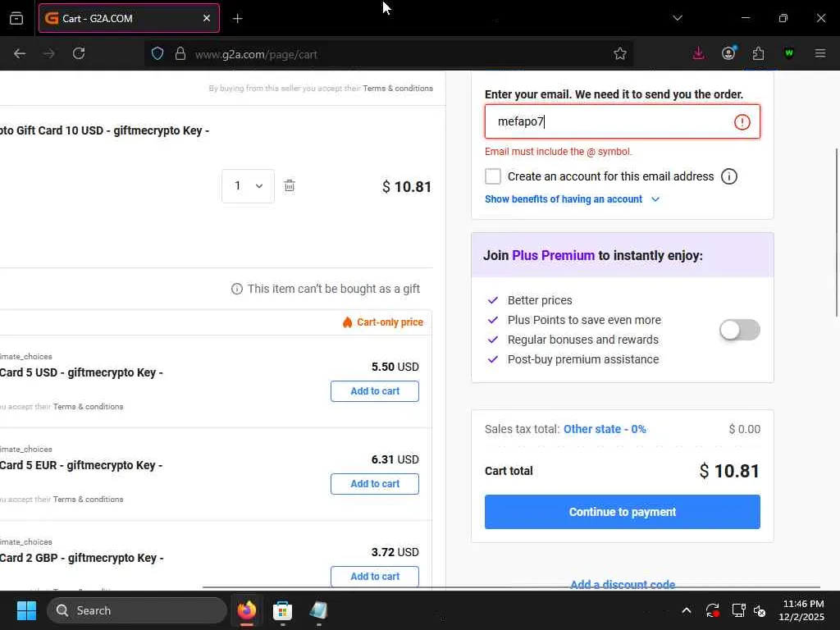Add Card 5 EUR to cart
Viewport: 840px width, 630px height.
pos(374,484)
